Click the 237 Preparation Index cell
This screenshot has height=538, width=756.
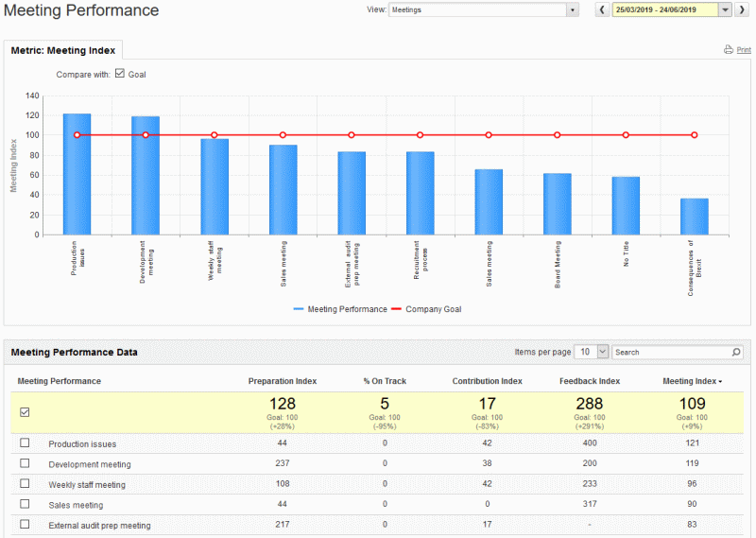tap(283, 463)
